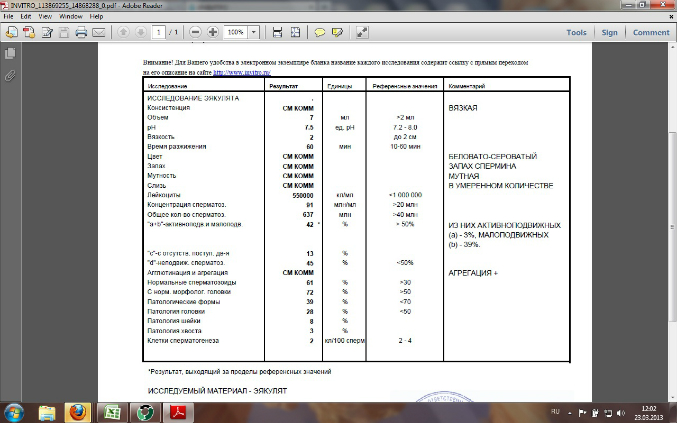The height and width of the screenshot is (423, 677).
Task: Open the Tools pane
Action: 577,32
